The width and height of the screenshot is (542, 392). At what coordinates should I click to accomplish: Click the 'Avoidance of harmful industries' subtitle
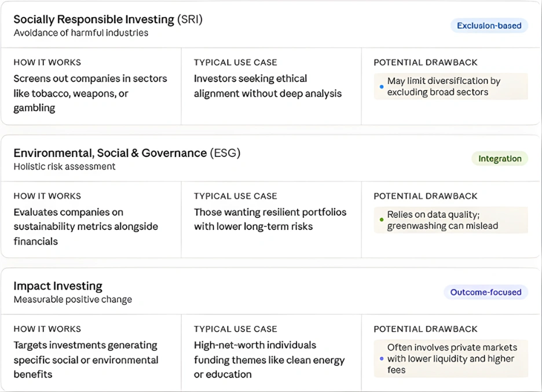(81, 33)
